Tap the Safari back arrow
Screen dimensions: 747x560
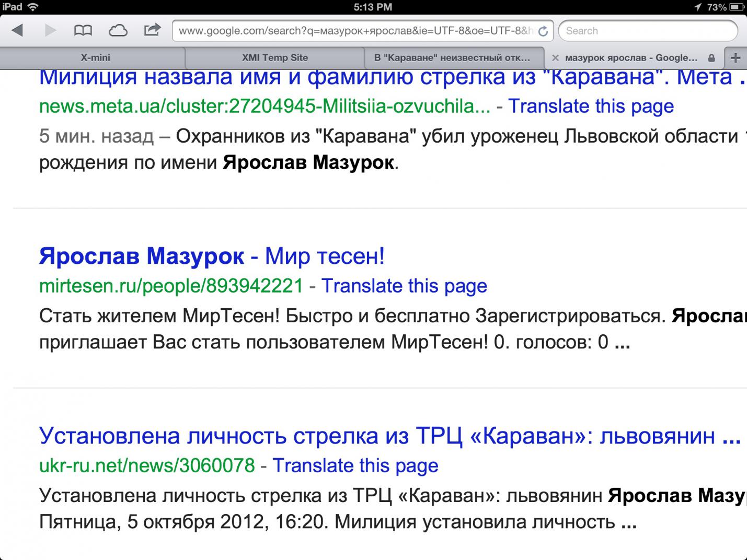tap(17, 30)
